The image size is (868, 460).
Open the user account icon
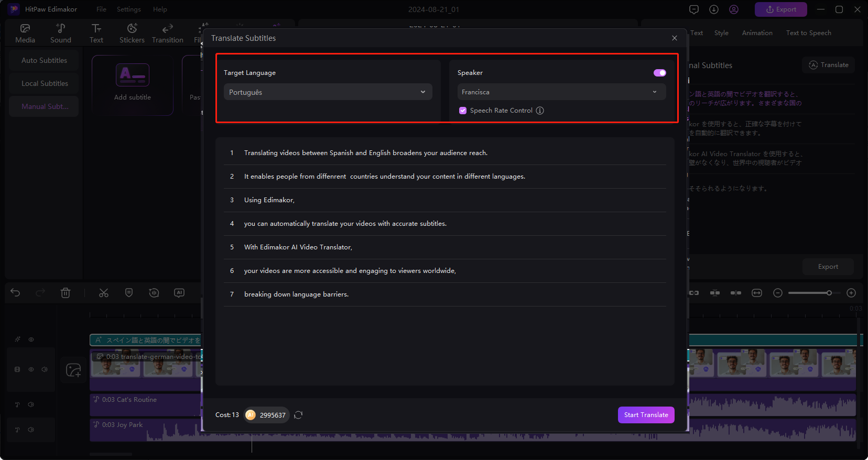pos(734,9)
